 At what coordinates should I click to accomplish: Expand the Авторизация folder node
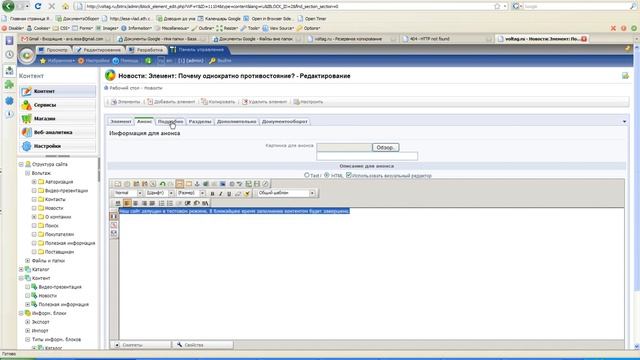click(x=34, y=182)
